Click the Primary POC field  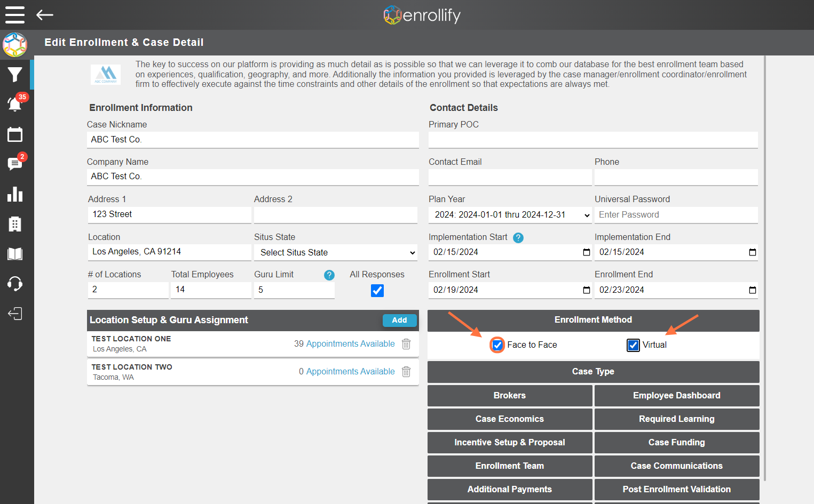pos(593,140)
